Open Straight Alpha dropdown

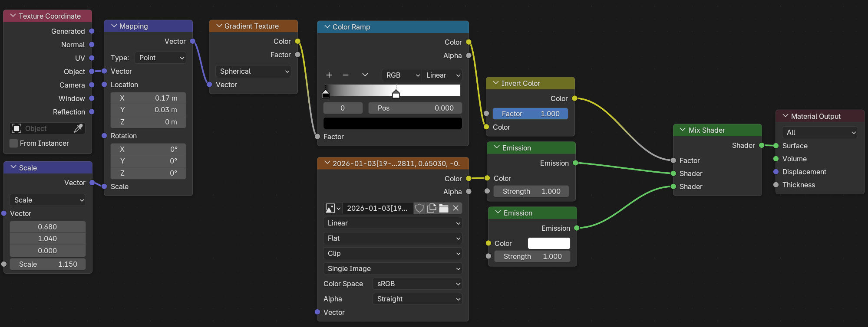pos(417,299)
